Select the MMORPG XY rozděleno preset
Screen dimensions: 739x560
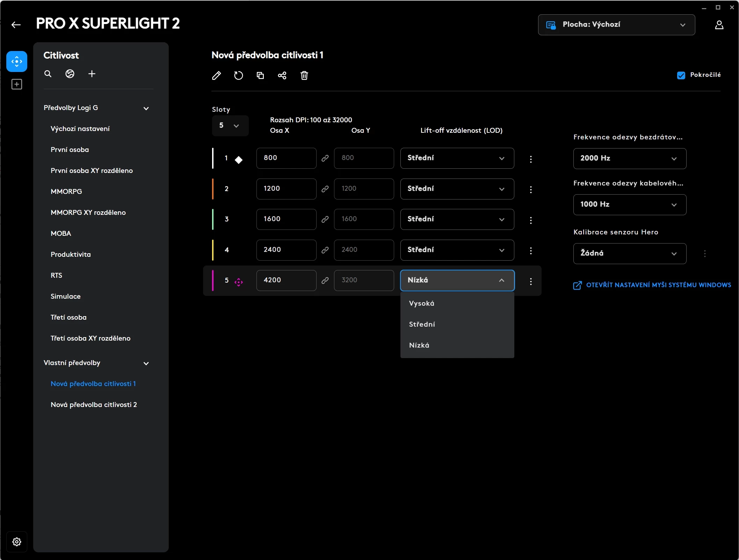point(88,213)
